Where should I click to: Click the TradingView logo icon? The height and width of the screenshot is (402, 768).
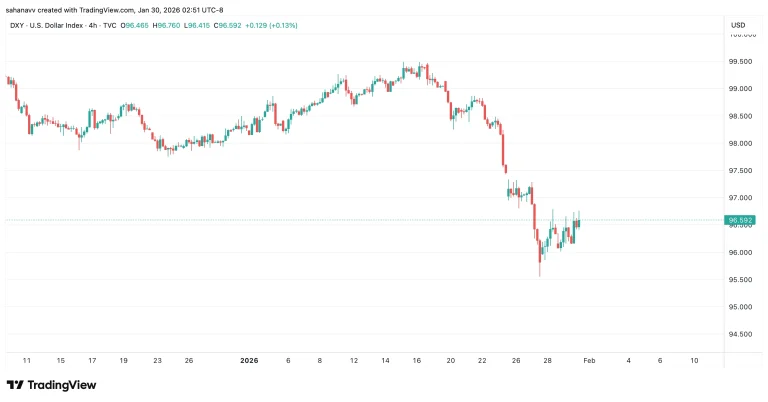(x=15, y=384)
